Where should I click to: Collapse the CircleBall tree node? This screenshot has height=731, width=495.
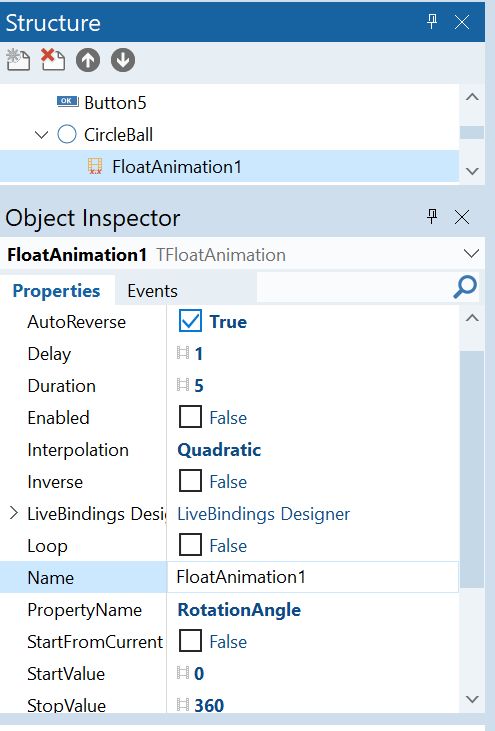tap(41, 135)
